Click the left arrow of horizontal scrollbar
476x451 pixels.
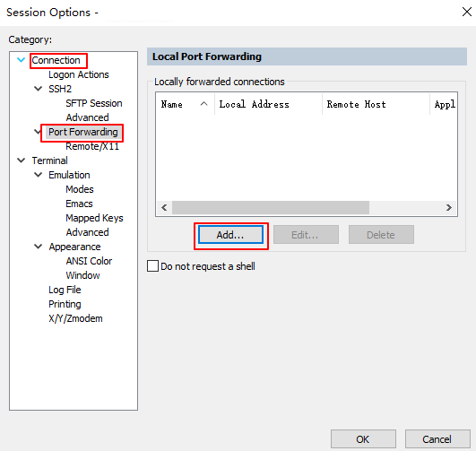[164, 208]
